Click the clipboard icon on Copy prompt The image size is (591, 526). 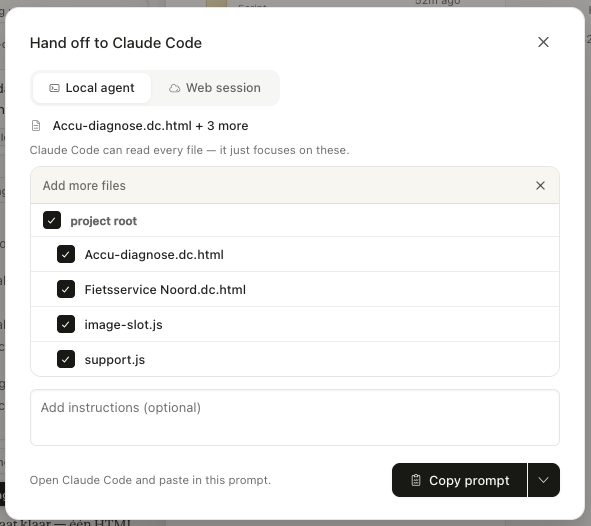[416, 480]
